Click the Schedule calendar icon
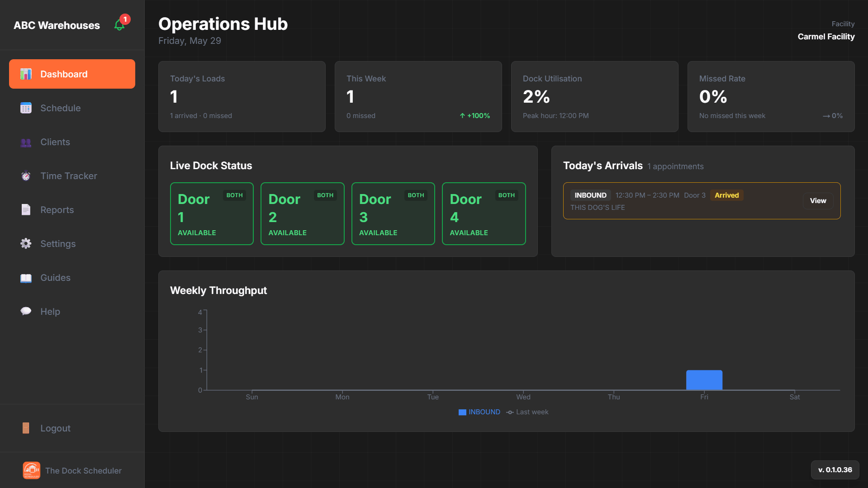Viewport: 868px width, 488px height. 26,108
